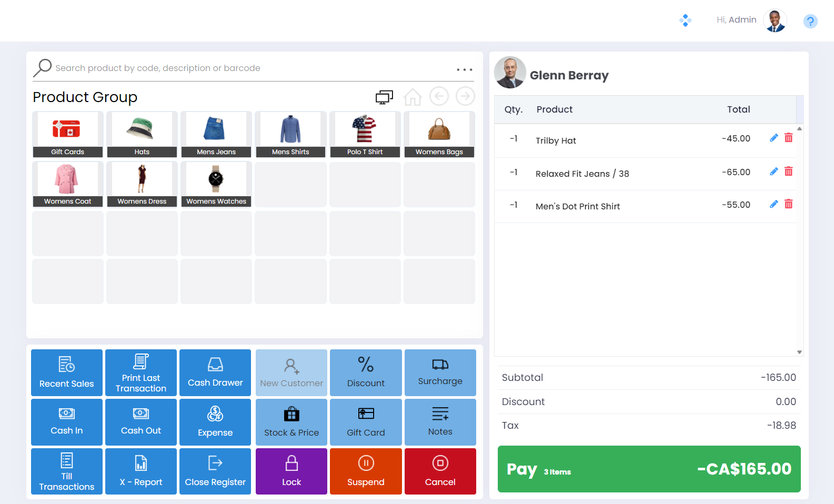
Task: Go to product group home
Action: pos(413,97)
